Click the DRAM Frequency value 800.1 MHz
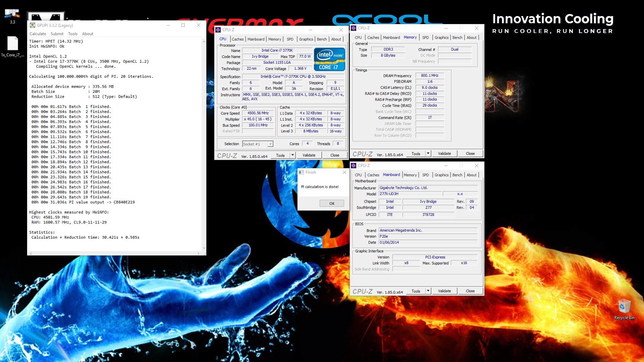Image resolution: width=644 pixels, height=362 pixels. (430, 76)
